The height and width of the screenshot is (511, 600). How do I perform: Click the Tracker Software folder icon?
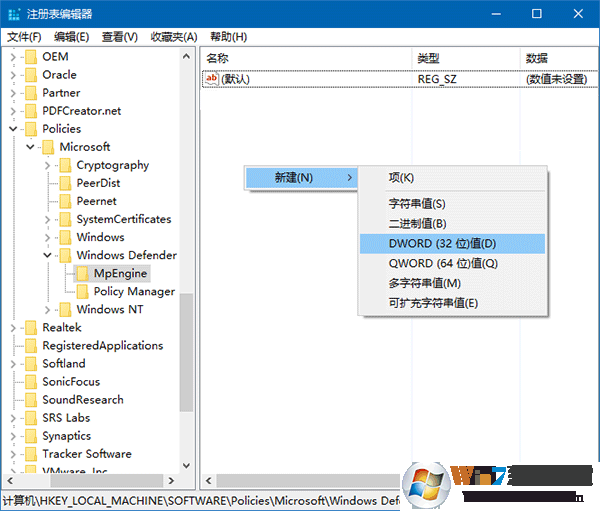point(31,454)
